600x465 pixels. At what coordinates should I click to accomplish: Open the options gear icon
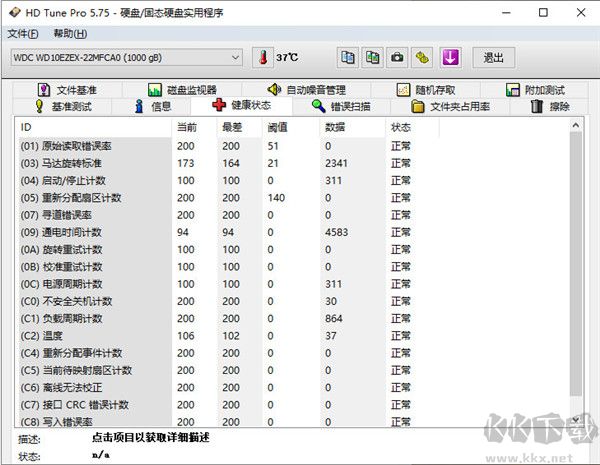point(422,58)
